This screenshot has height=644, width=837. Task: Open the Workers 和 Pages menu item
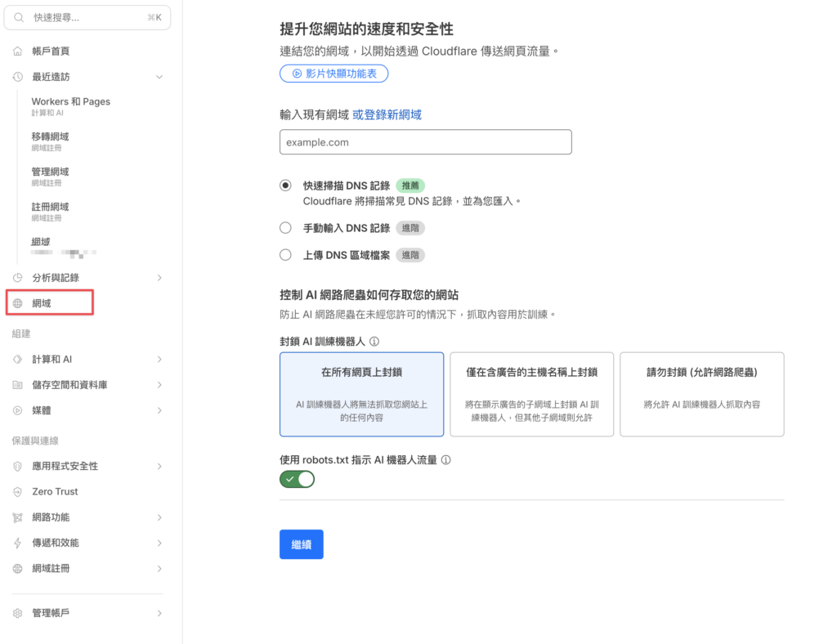coord(72,101)
